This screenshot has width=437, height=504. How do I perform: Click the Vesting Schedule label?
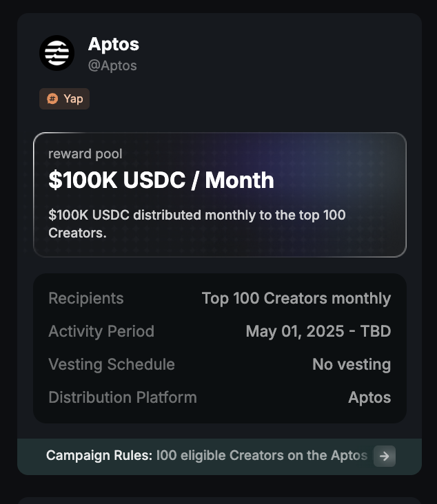pyautogui.click(x=112, y=364)
